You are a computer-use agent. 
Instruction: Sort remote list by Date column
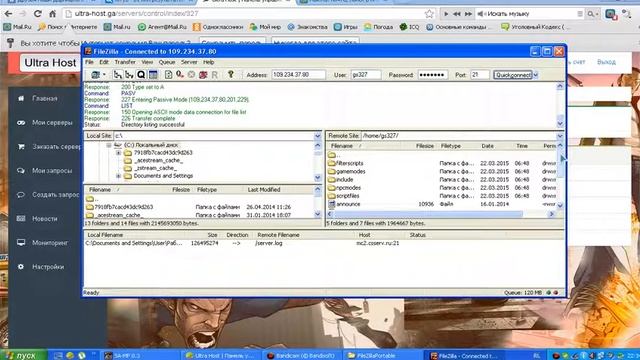[x=487, y=146]
